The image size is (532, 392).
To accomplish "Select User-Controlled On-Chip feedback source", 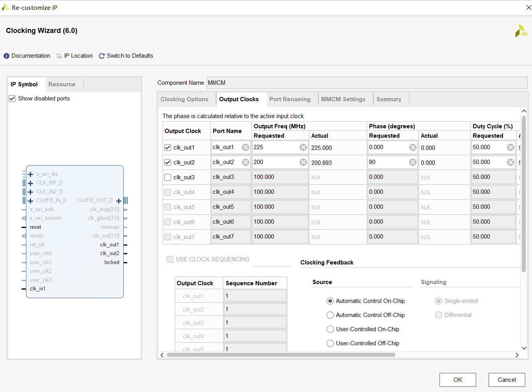I will pyautogui.click(x=330, y=329).
